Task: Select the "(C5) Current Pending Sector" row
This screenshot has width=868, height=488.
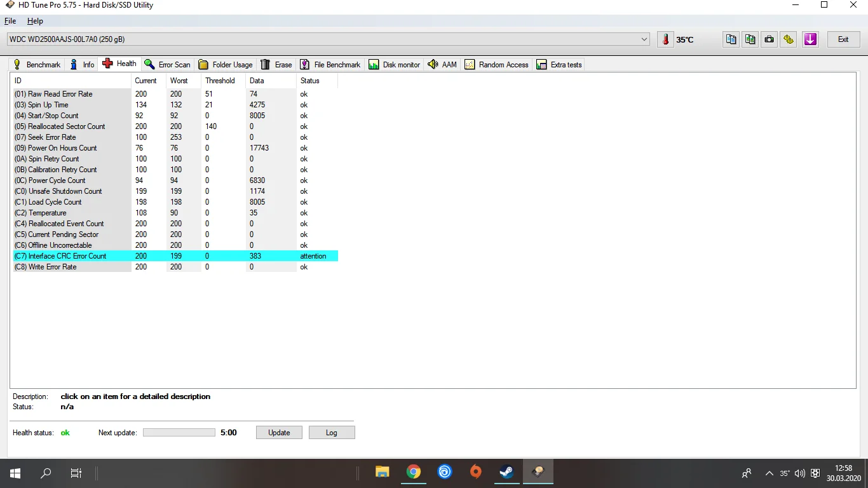Action: [175, 234]
